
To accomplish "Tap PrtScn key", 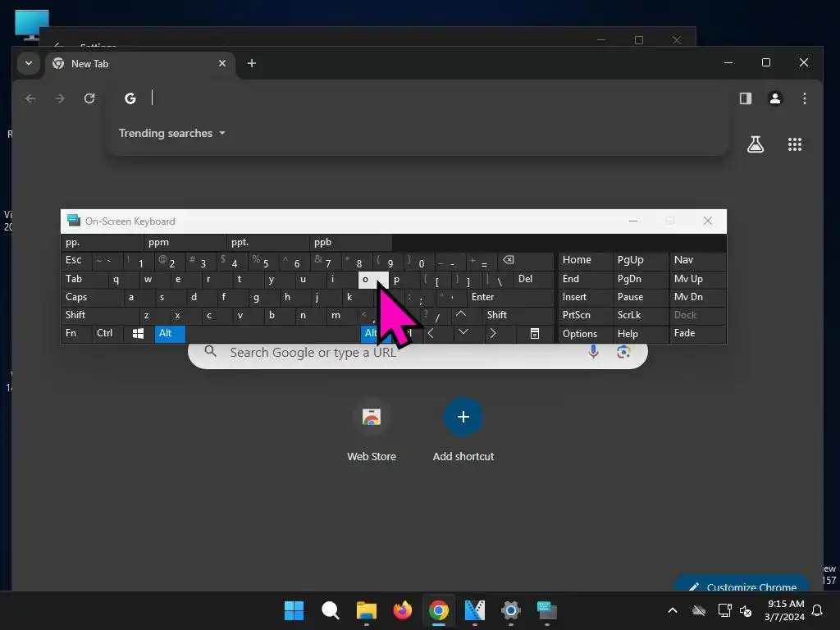I will [585, 315].
